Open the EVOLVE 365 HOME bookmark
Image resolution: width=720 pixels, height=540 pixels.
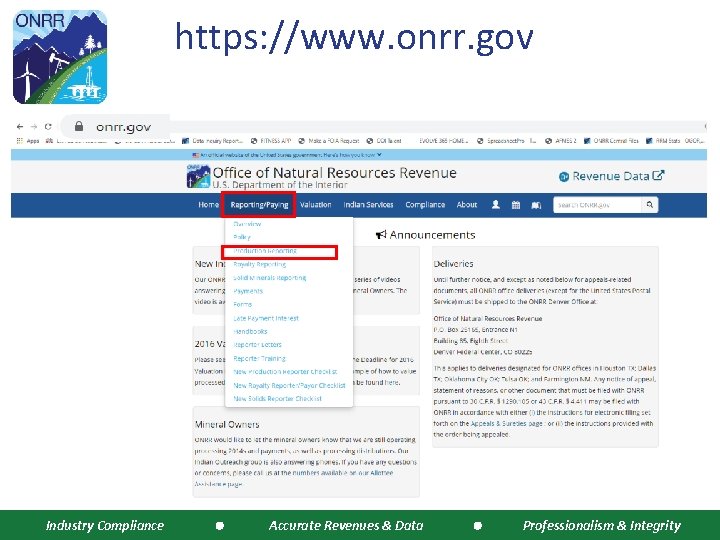(x=444, y=141)
